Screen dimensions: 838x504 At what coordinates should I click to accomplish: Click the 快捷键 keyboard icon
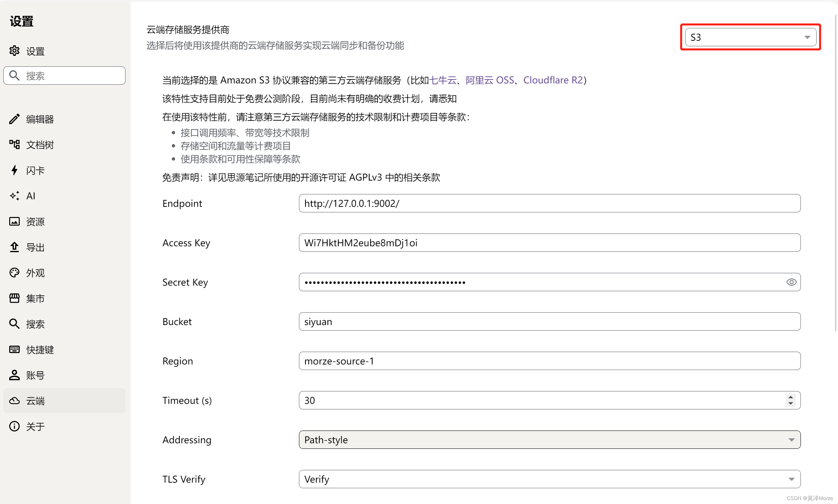(14, 349)
